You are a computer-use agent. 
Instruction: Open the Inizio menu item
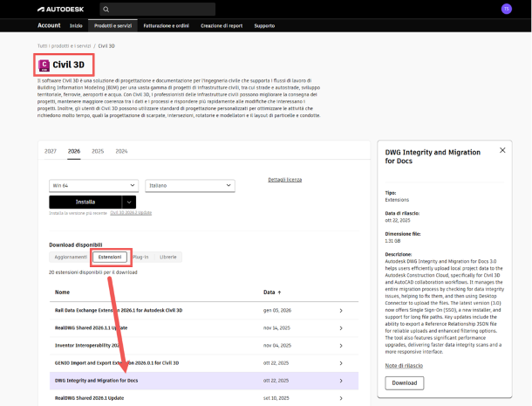tap(76, 26)
